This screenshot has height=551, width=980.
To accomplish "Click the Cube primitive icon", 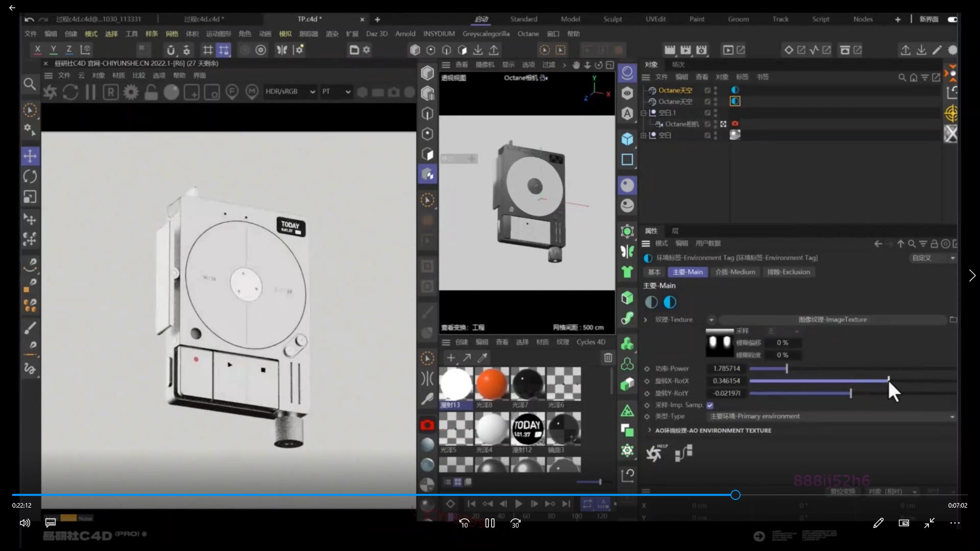I will tap(627, 139).
